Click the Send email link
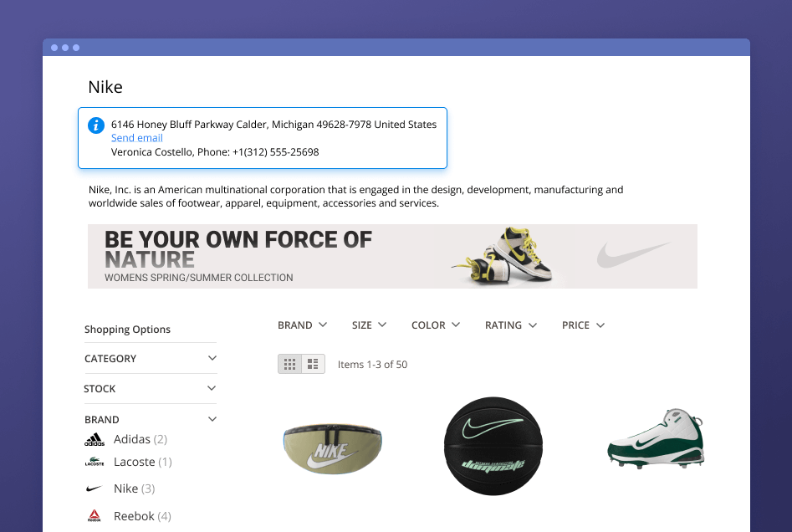The width and height of the screenshot is (792, 532). pos(136,137)
